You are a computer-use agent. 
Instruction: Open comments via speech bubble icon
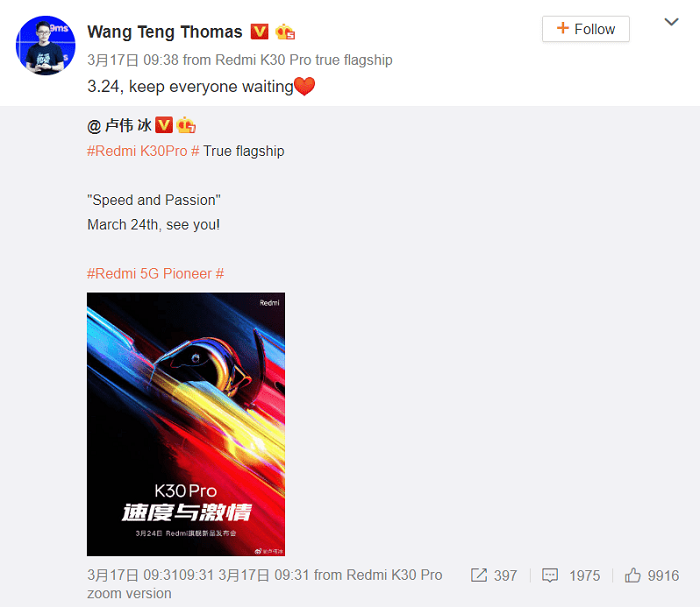point(550,575)
